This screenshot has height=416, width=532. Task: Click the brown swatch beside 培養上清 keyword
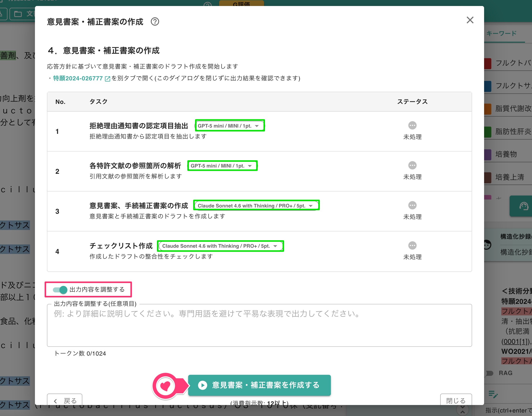coord(488,177)
